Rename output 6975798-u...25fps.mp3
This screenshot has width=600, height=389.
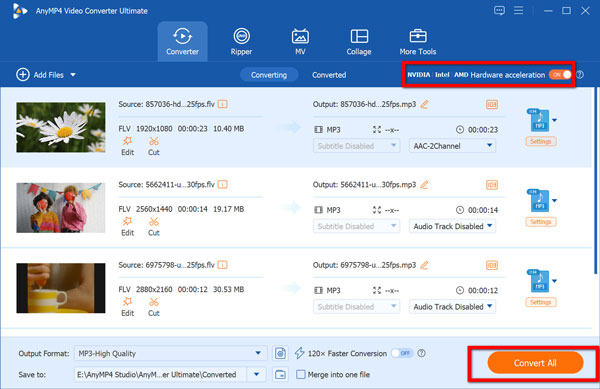click(424, 265)
